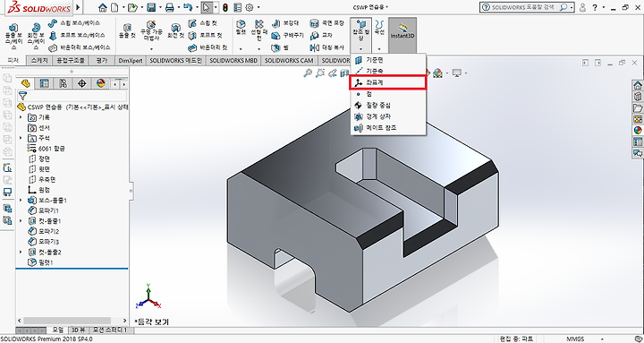Choose 좌표계 (Coordinate System) menu entry

coord(388,82)
